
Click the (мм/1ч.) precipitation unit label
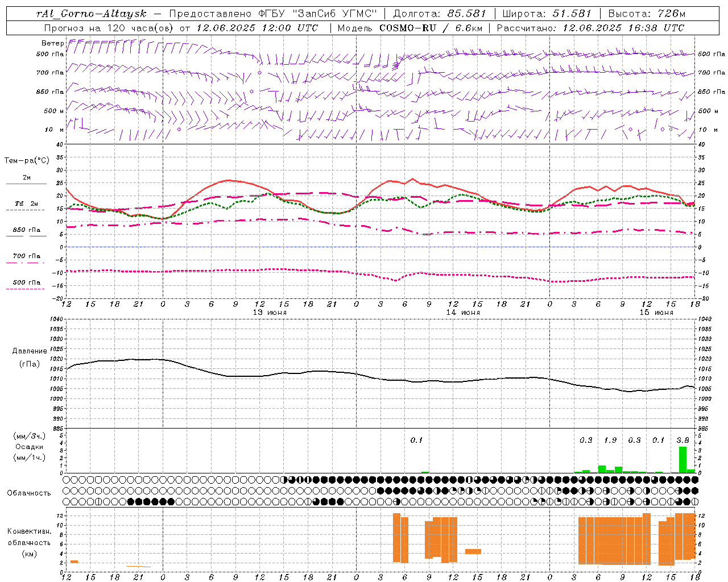point(30,458)
